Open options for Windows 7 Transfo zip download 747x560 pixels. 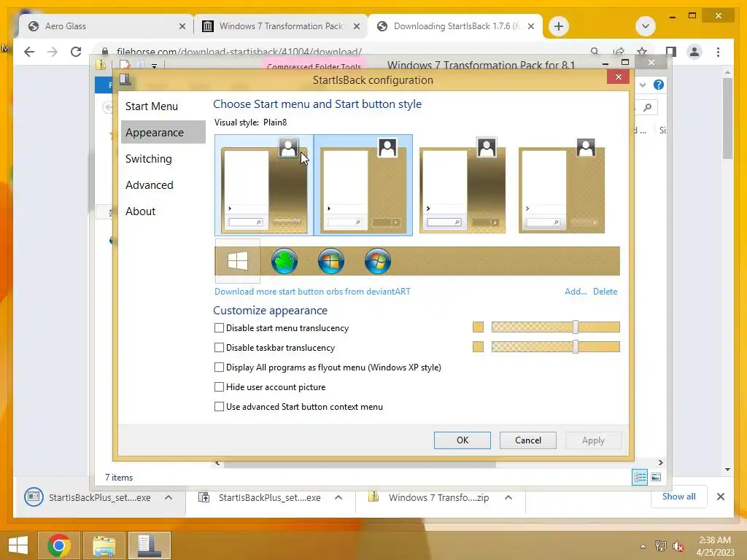click(x=508, y=497)
